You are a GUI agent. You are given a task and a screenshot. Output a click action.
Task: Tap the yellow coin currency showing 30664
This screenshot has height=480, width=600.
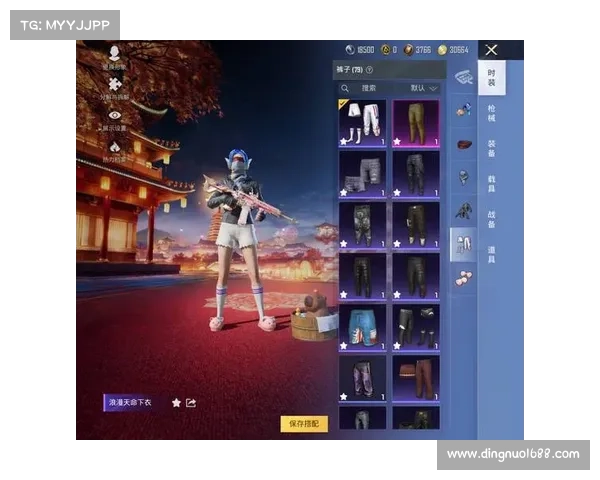442,50
